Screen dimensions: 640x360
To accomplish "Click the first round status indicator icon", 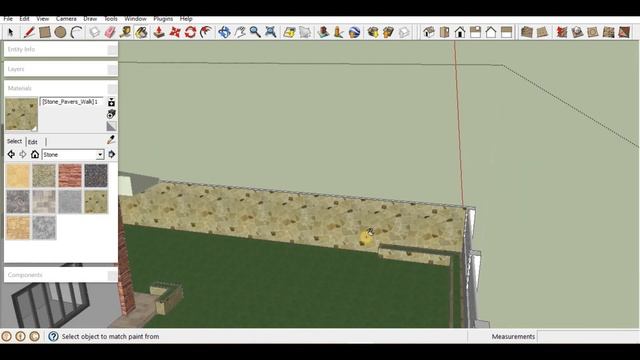I will (7, 336).
